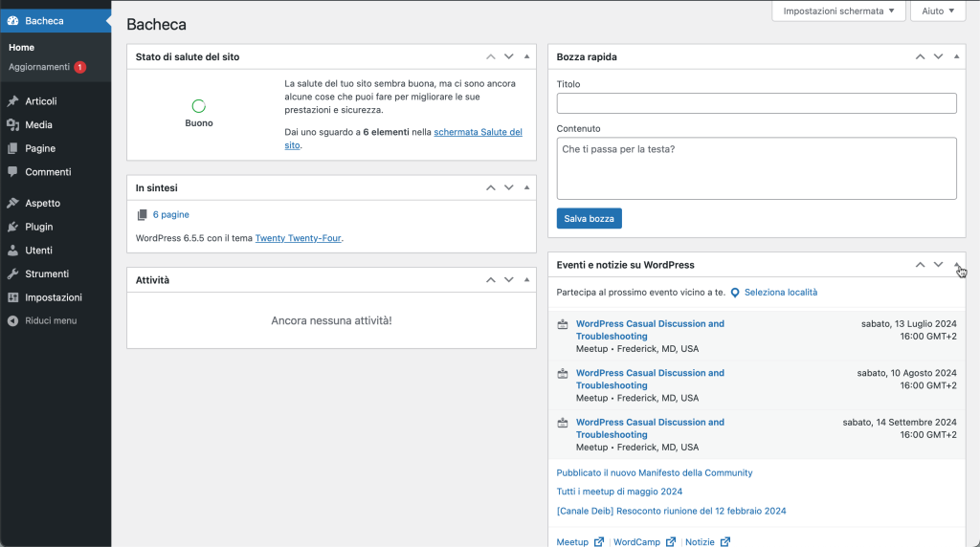
Task: Click the meetup icon for 14 Settembre event
Action: 563,423
